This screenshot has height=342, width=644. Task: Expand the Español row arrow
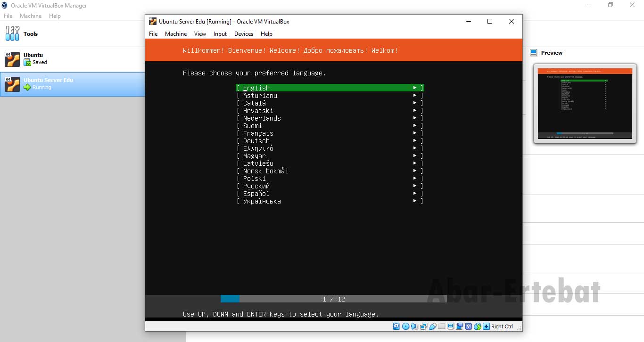415,194
